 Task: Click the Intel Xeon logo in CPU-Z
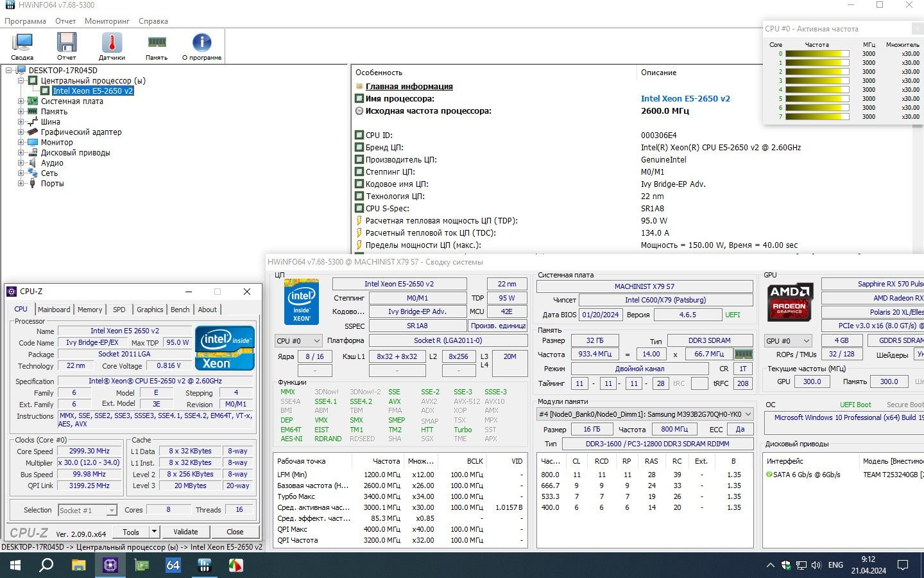tap(225, 348)
